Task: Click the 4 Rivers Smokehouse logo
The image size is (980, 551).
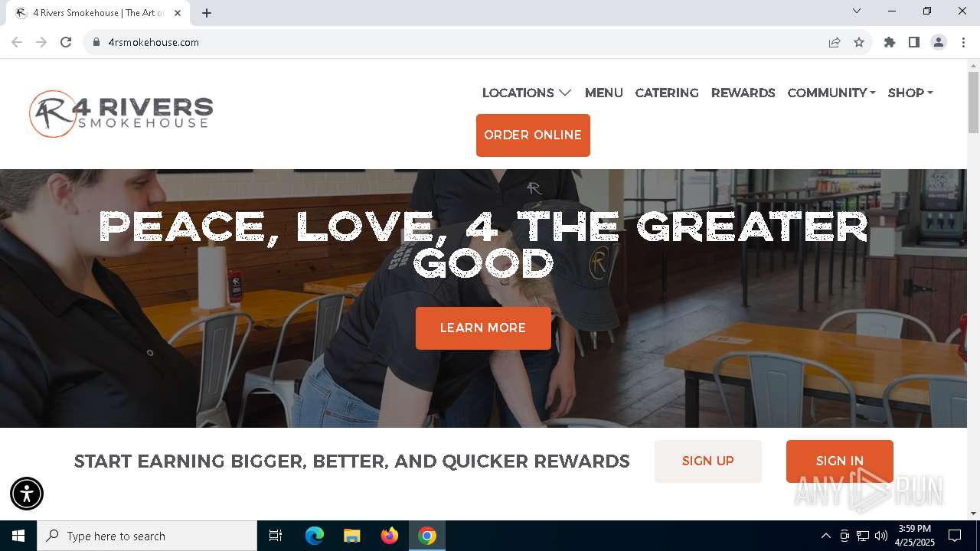Action: (x=121, y=114)
